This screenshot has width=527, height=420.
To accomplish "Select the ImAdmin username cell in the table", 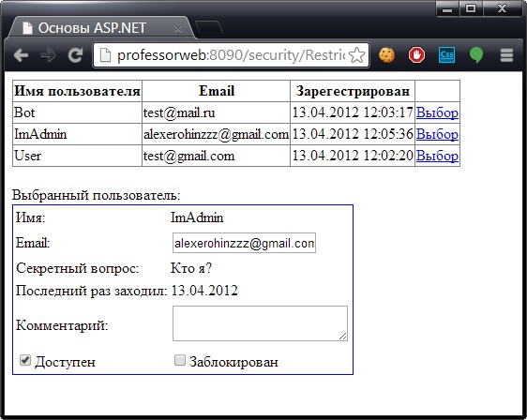I will [77, 134].
